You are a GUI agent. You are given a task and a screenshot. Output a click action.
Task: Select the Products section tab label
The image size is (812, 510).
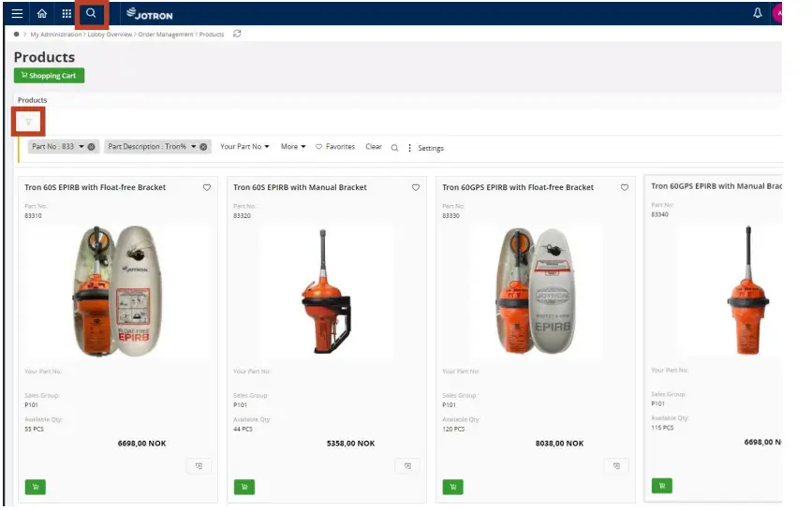[x=32, y=100]
